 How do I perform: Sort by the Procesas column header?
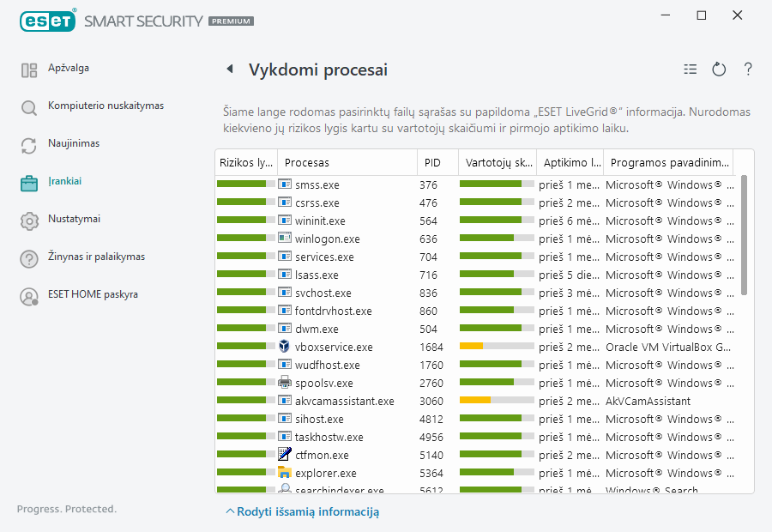pyautogui.click(x=307, y=162)
